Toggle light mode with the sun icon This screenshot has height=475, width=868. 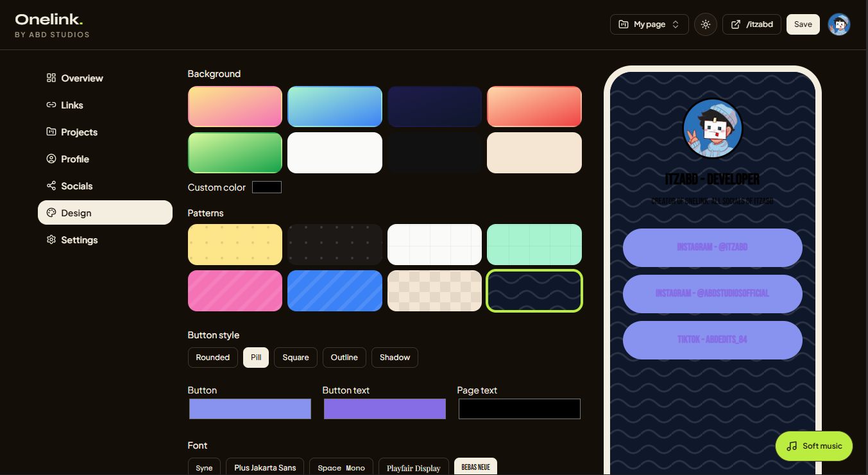[x=706, y=24]
